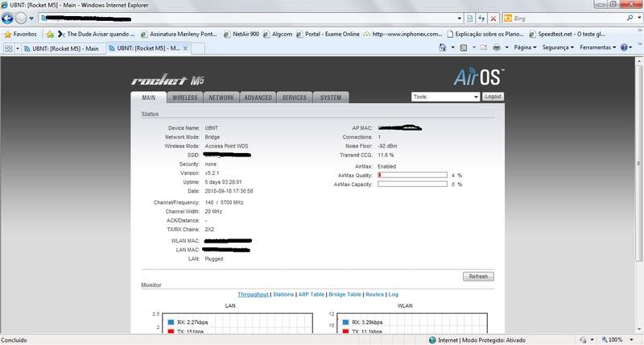
Task: Open a new blank browser tab
Action: pos(197,48)
